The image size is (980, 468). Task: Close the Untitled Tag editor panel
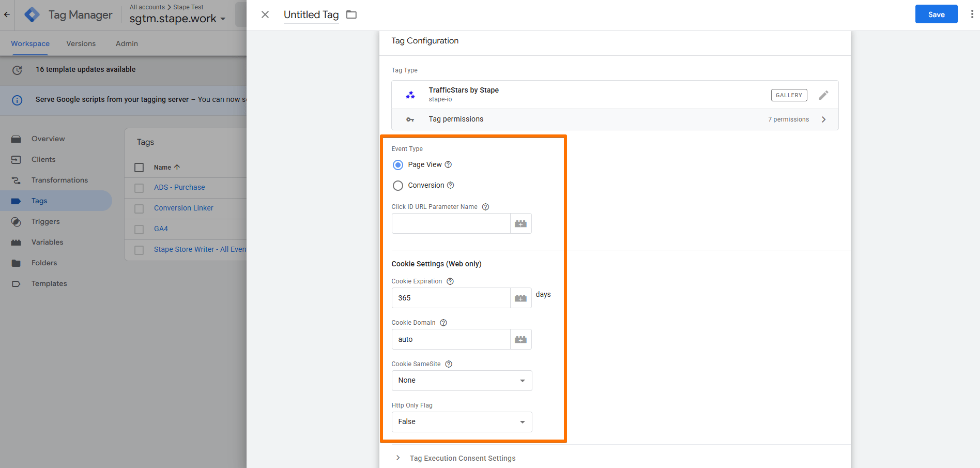pyautogui.click(x=265, y=14)
